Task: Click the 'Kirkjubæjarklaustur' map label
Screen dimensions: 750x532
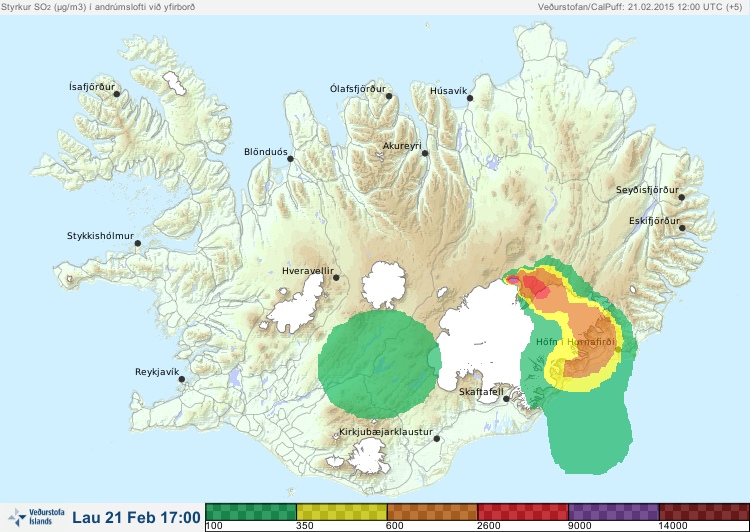Action: tap(386, 432)
